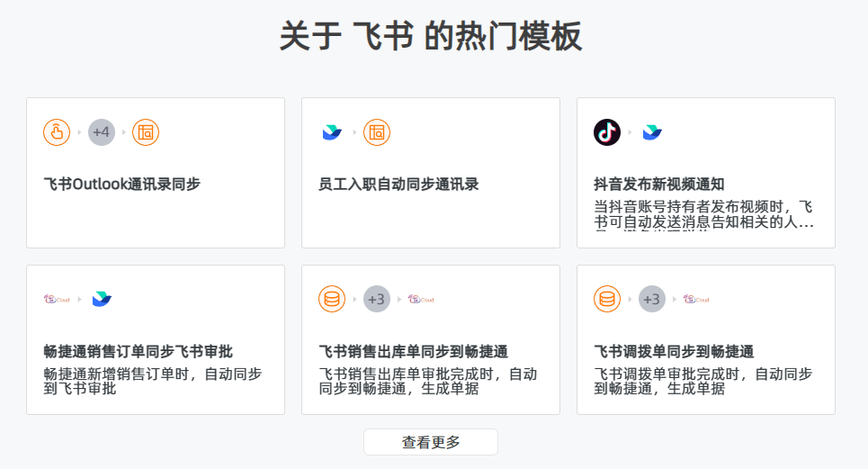Image resolution: width=868 pixels, height=469 pixels.
Task: Click the Feishu logo in 员工入职 card
Action: [332, 132]
